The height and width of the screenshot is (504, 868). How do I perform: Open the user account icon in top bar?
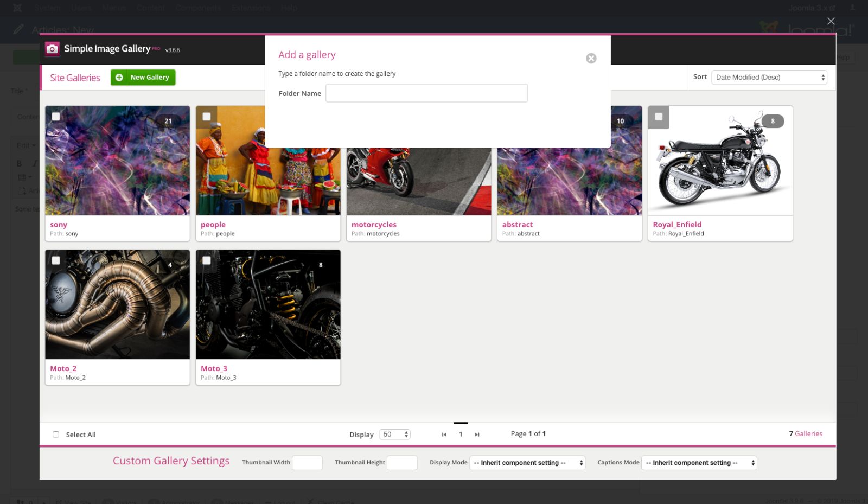tap(853, 8)
